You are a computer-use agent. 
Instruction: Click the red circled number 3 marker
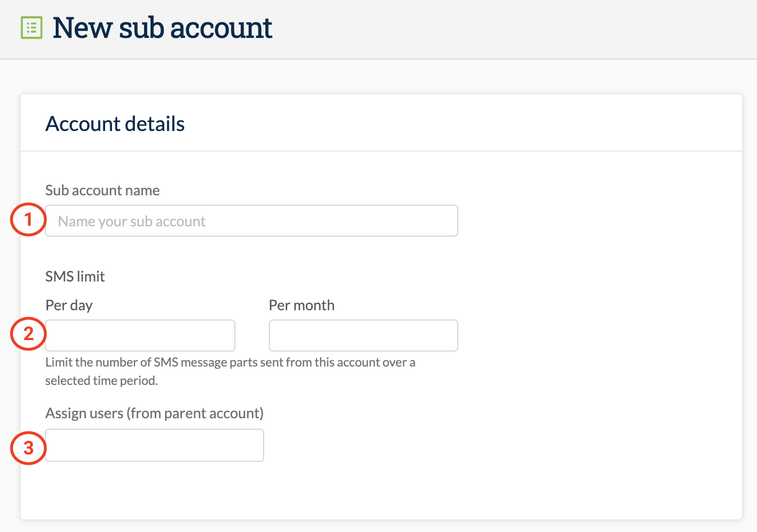coord(28,448)
